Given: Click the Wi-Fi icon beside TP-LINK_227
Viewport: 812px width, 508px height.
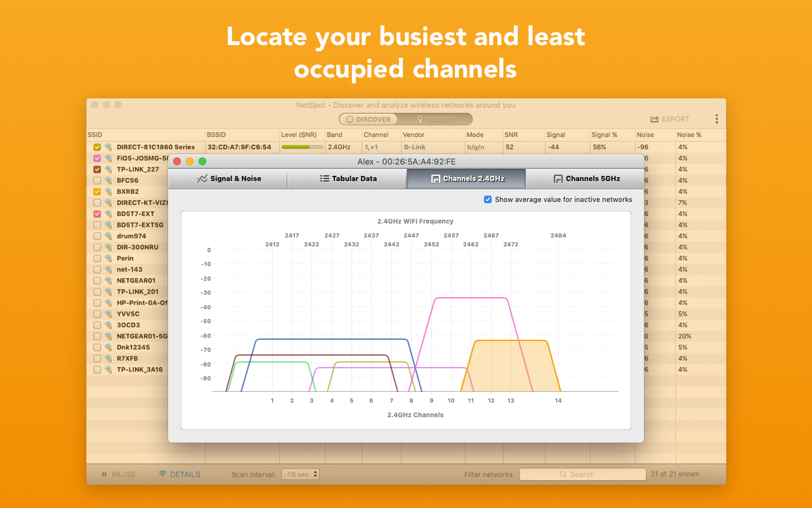Looking at the screenshot, I should [108, 170].
